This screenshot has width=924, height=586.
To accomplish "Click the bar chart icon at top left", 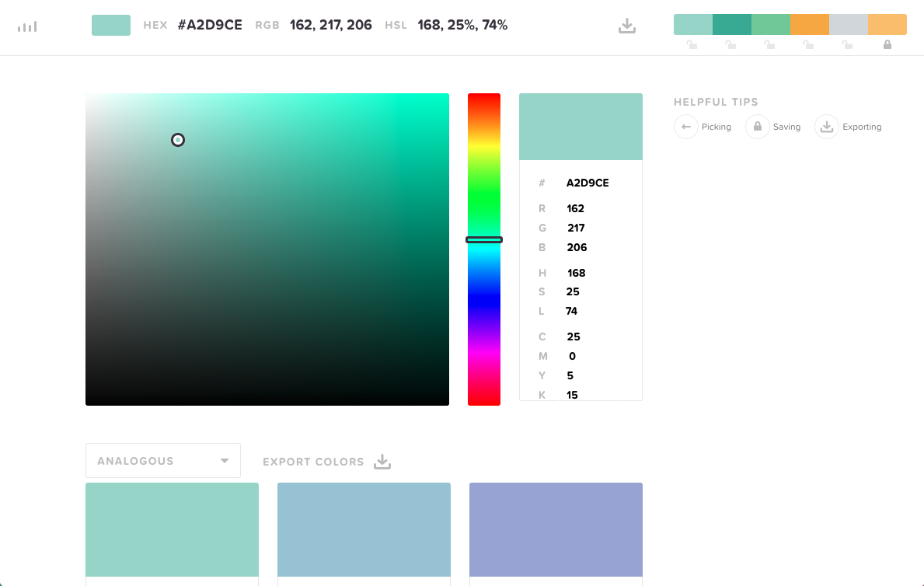I will 27,26.
